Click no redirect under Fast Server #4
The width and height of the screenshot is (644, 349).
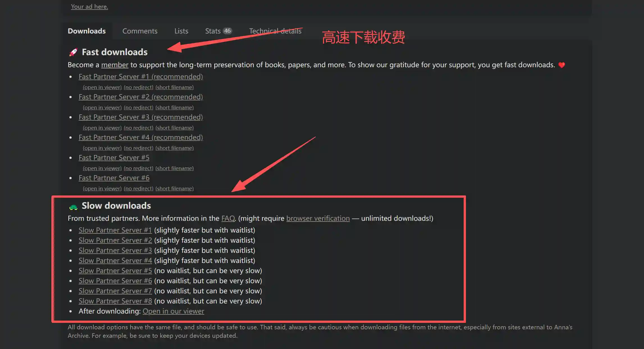click(x=138, y=148)
